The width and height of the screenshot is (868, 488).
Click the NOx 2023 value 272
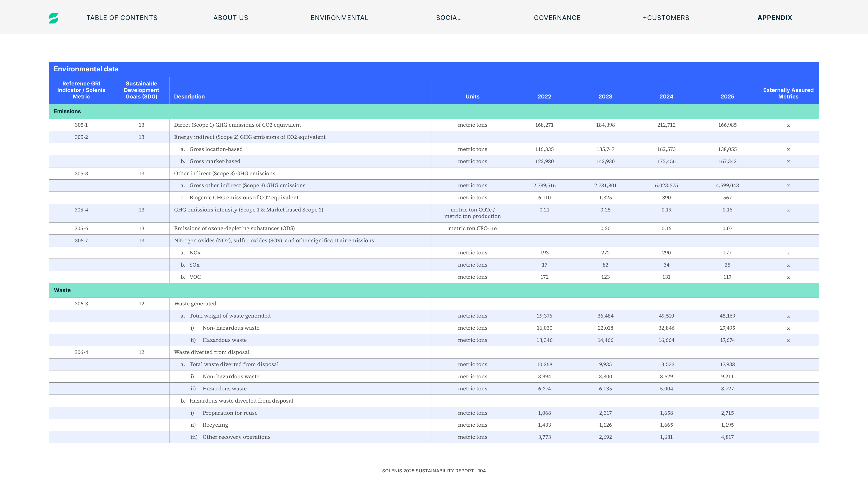click(605, 253)
